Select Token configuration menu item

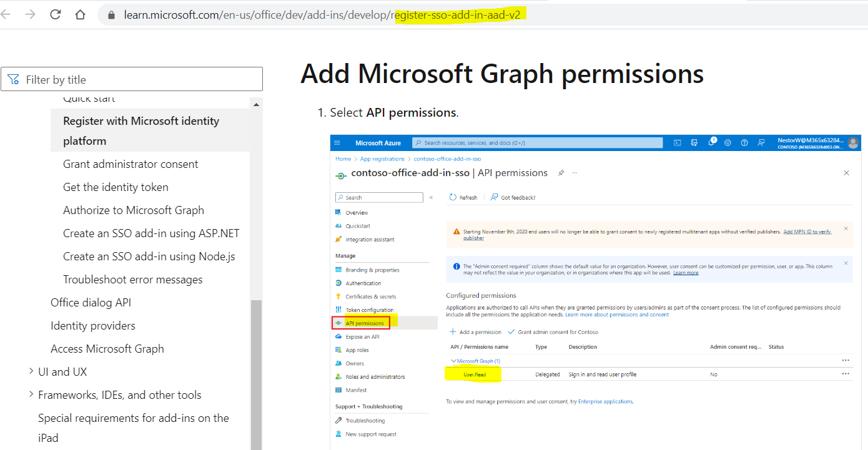click(369, 310)
